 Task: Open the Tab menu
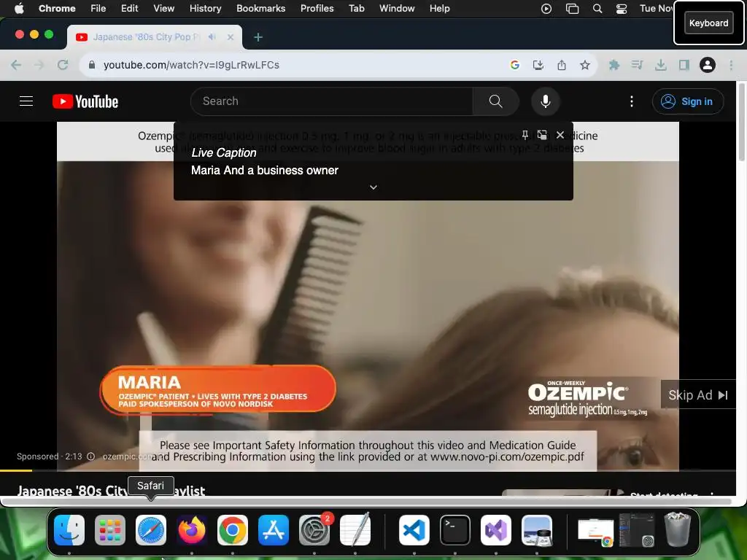[x=356, y=9]
